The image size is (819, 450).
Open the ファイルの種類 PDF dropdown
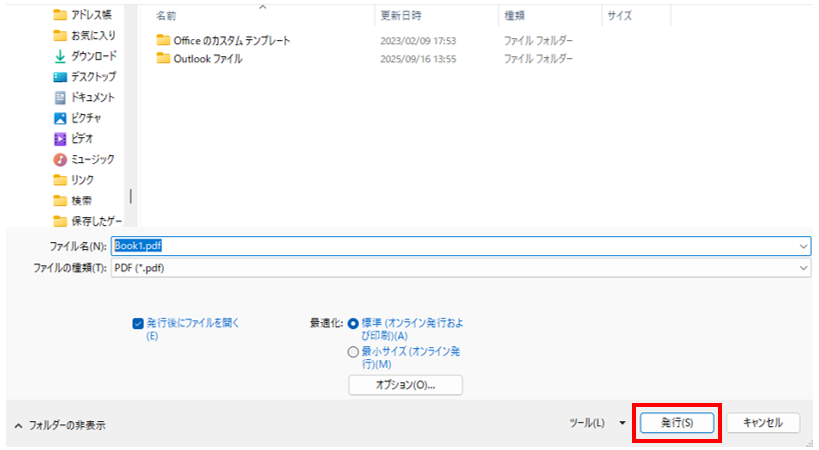pyautogui.click(x=460, y=268)
